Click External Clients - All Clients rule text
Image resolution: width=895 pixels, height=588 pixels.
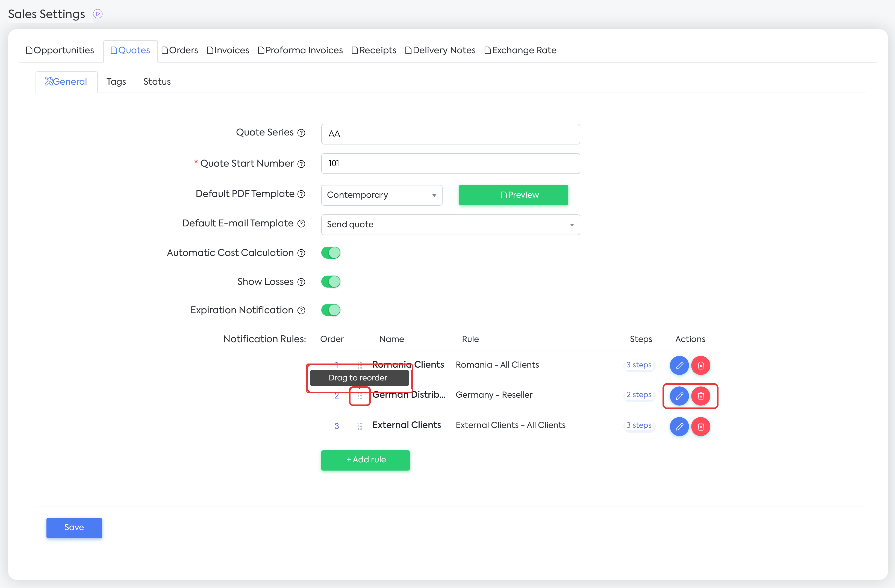click(510, 426)
